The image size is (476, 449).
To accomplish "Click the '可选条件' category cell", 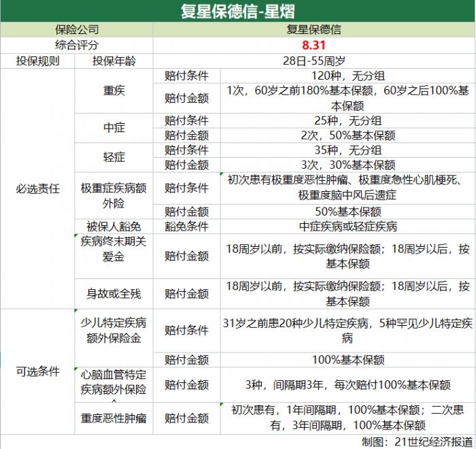I will [37, 371].
